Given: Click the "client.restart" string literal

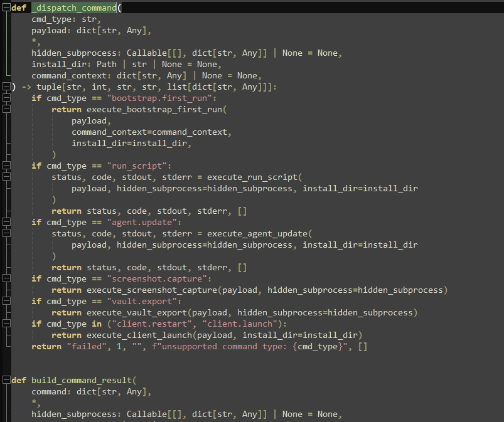Looking at the screenshot, I should 152,324.
